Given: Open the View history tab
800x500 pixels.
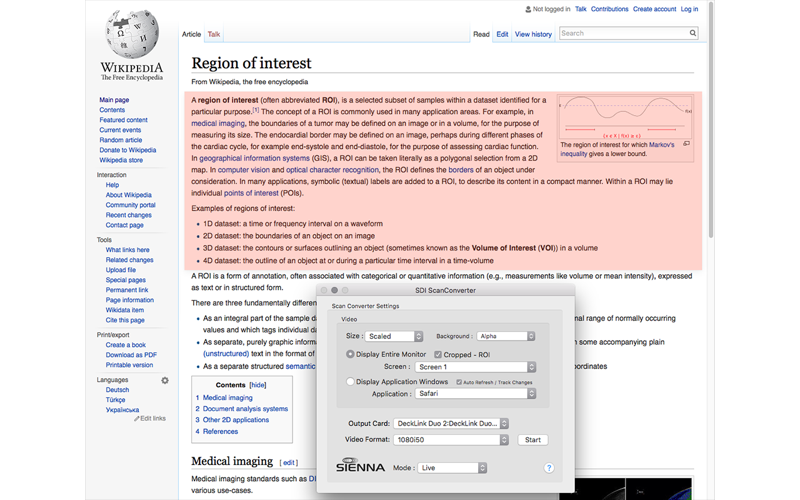Looking at the screenshot, I should coord(533,34).
